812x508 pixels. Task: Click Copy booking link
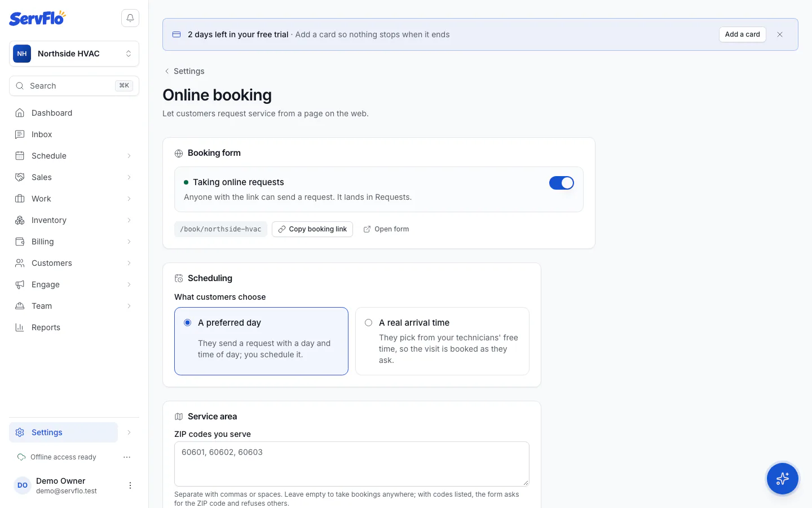(312, 229)
